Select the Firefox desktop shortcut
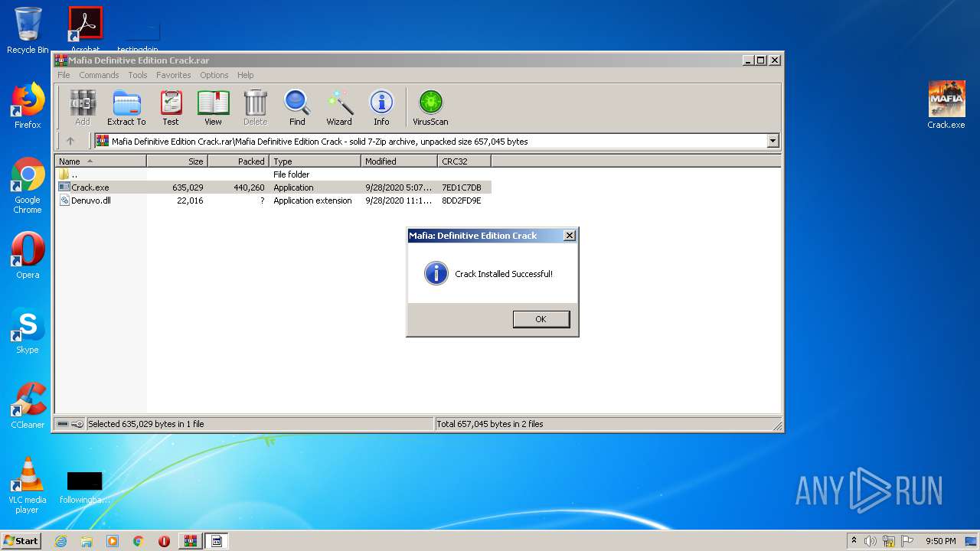 [x=28, y=106]
